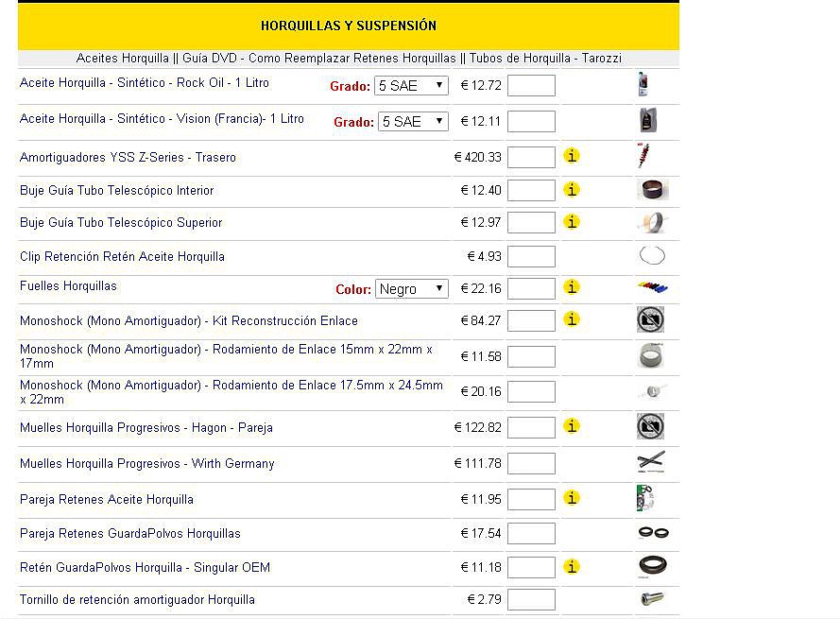The height and width of the screenshot is (619, 840).
Task: Open Grado dropdown for Rock Oil
Action: 411,86
